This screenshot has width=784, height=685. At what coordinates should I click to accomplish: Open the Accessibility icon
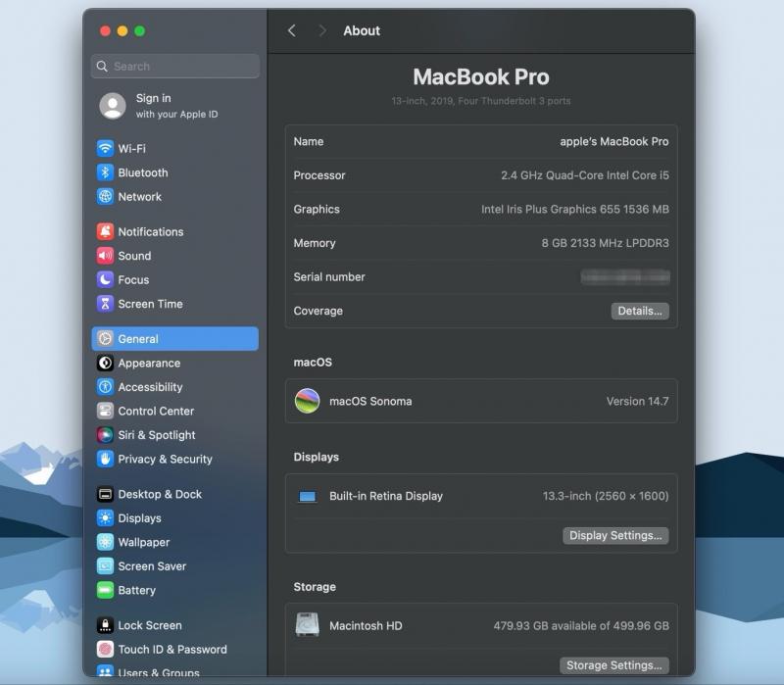tap(105, 387)
